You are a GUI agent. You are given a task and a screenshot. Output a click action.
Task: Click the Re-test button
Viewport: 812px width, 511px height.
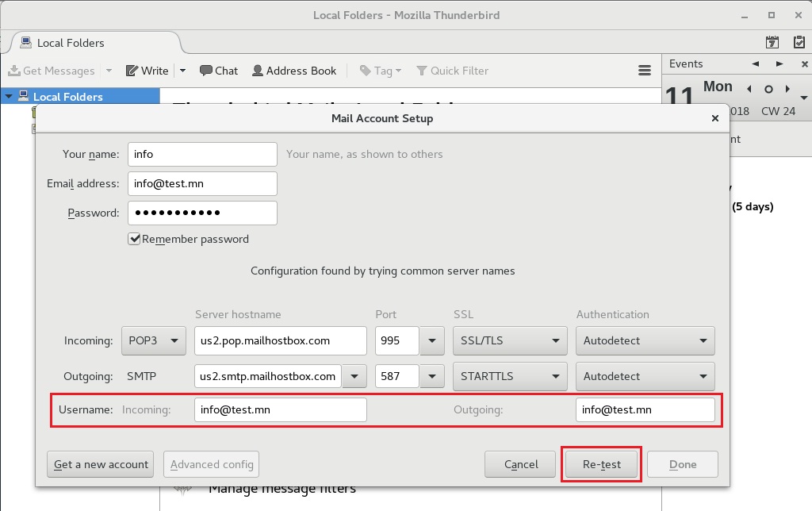601,464
